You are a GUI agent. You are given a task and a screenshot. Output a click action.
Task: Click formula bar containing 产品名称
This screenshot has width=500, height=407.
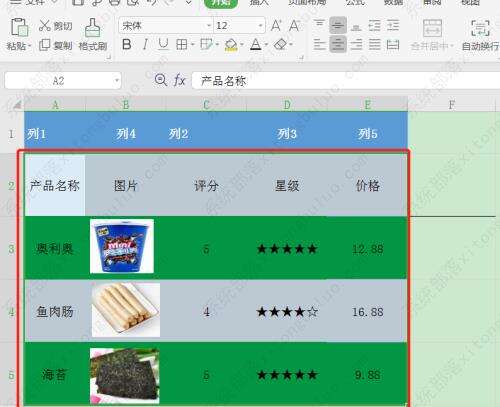[x=346, y=81]
